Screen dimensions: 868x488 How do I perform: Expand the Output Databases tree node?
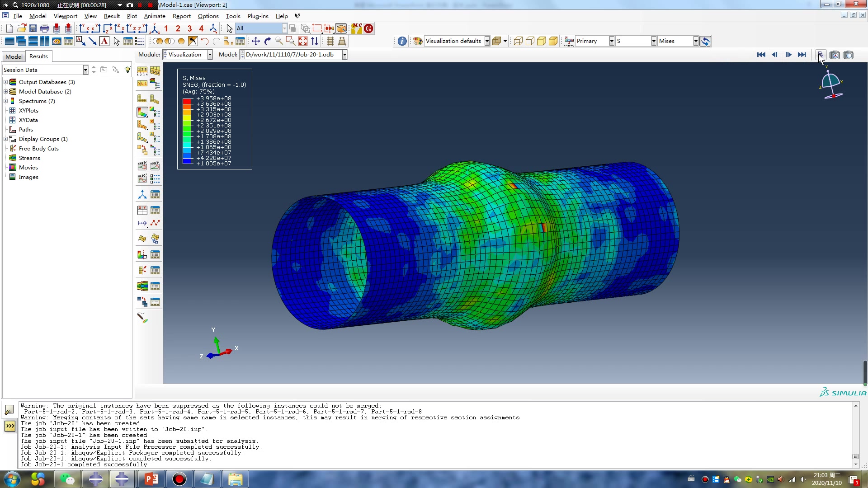pyautogui.click(x=5, y=82)
